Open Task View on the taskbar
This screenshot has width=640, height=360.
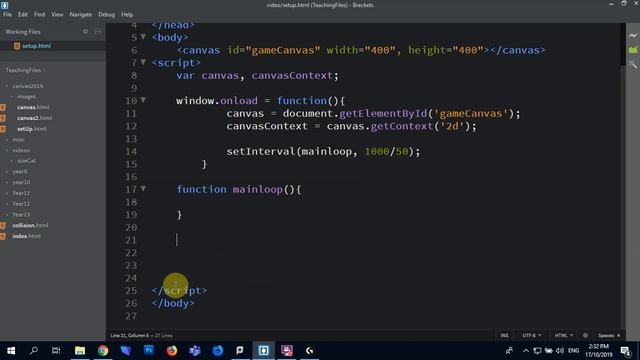point(56,351)
